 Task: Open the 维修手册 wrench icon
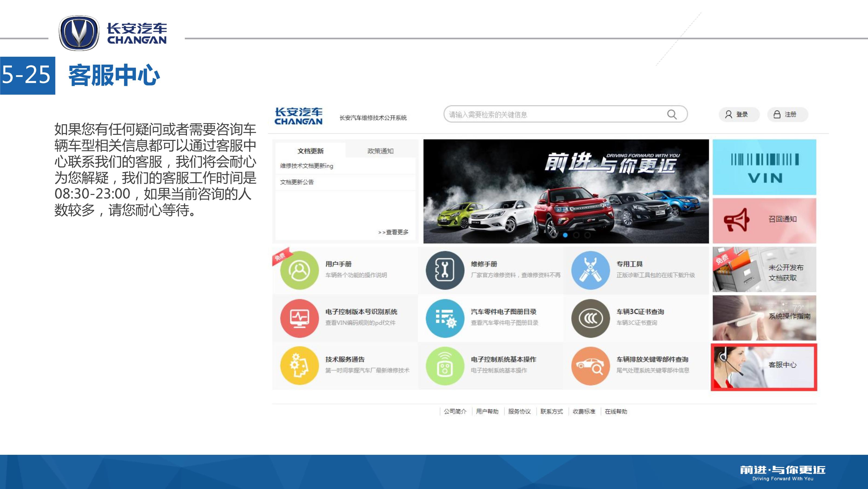445,270
